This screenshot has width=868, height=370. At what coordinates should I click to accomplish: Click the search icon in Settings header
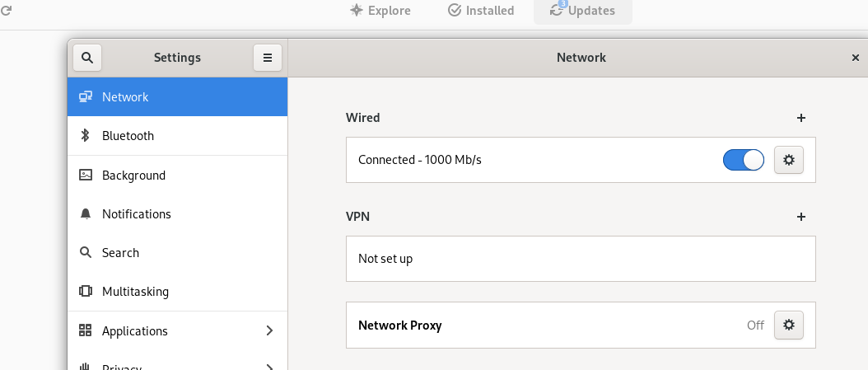pos(87,58)
